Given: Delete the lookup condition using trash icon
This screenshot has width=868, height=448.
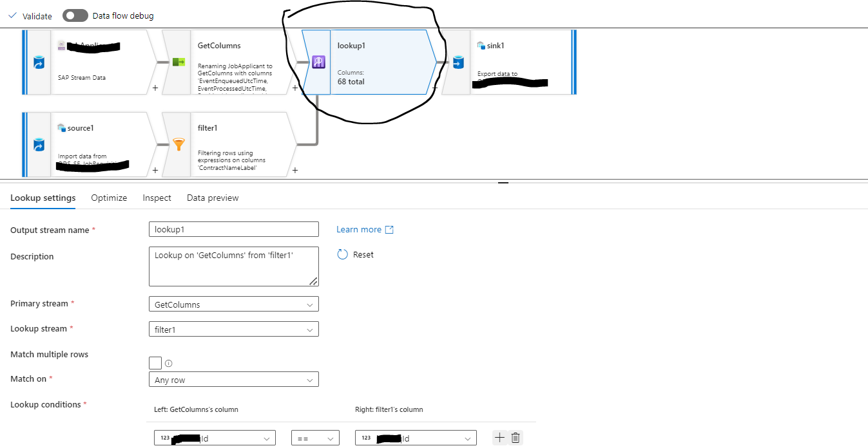Looking at the screenshot, I should tap(515, 437).
